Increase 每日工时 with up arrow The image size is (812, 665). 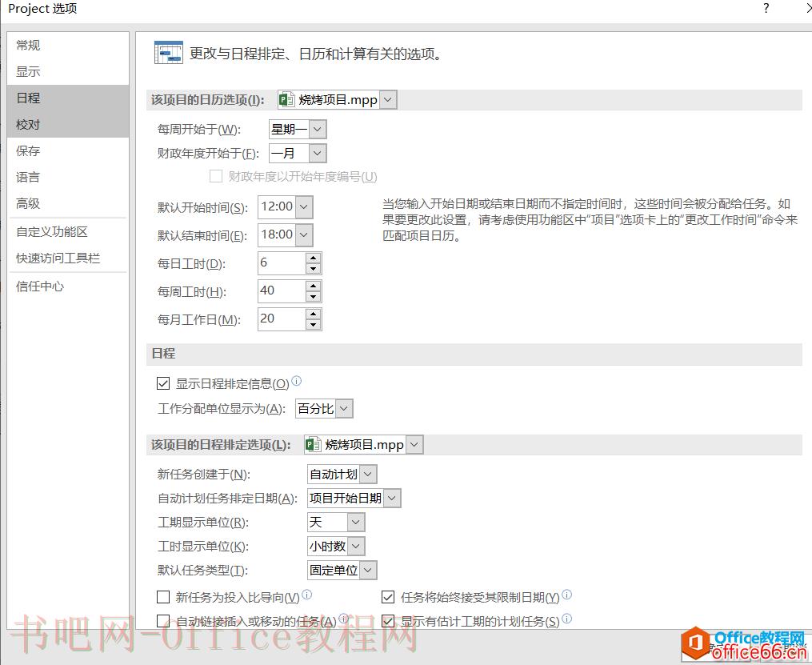click(x=313, y=258)
